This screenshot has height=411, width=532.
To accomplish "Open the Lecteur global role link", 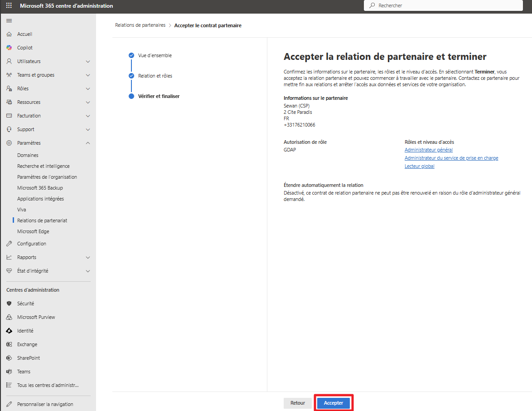I will [x=419, y=166].
